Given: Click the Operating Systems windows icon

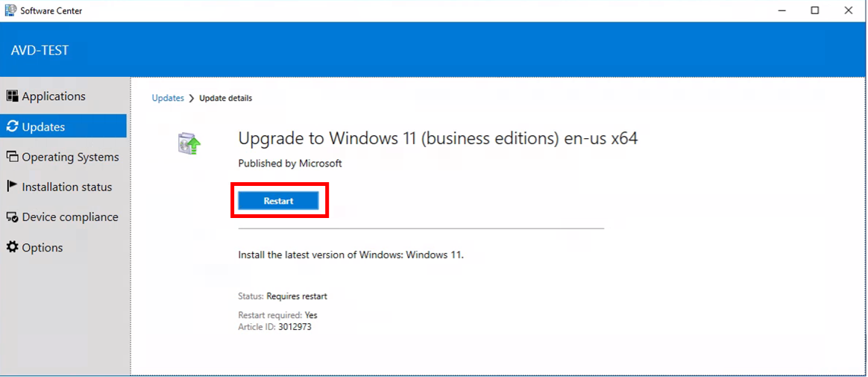Looking at the screenshot, I should [x=12, y=157].
